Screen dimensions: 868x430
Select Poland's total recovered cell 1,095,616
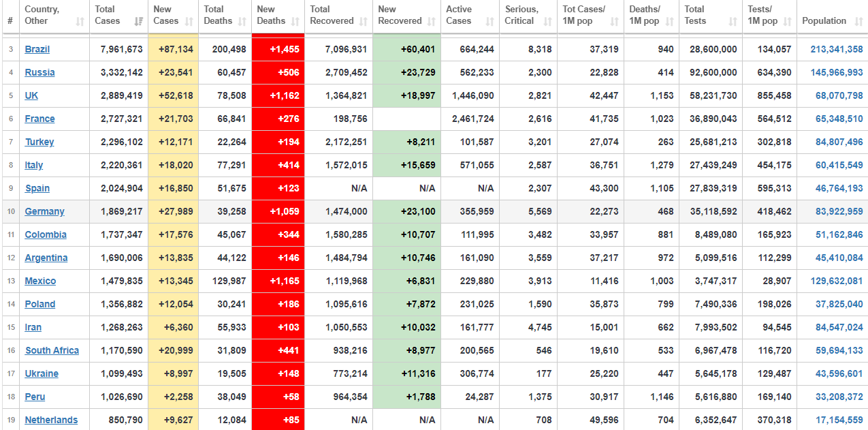[339, 304]
